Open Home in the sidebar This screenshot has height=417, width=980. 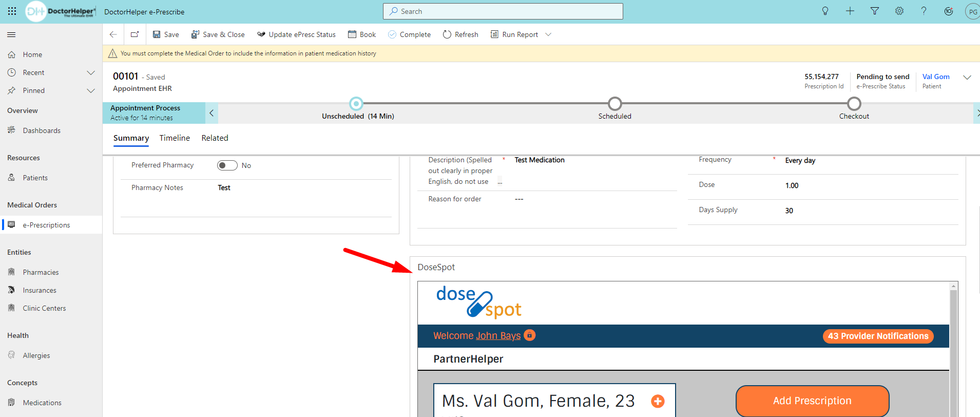pos(32,54)
